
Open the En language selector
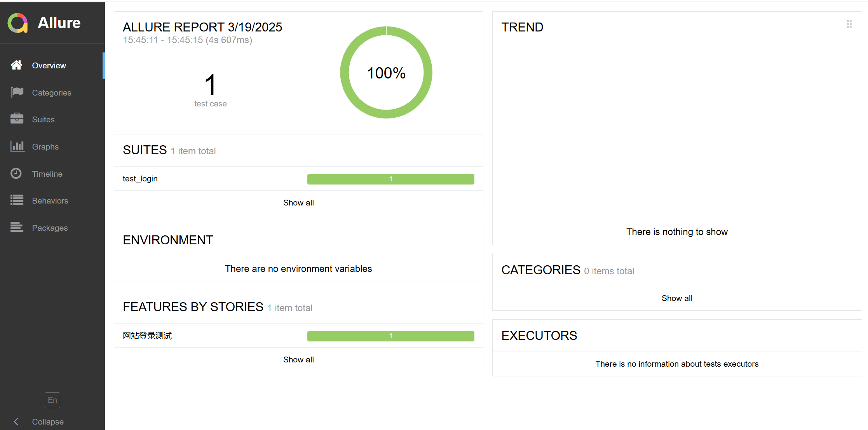(x=52, y=400)
